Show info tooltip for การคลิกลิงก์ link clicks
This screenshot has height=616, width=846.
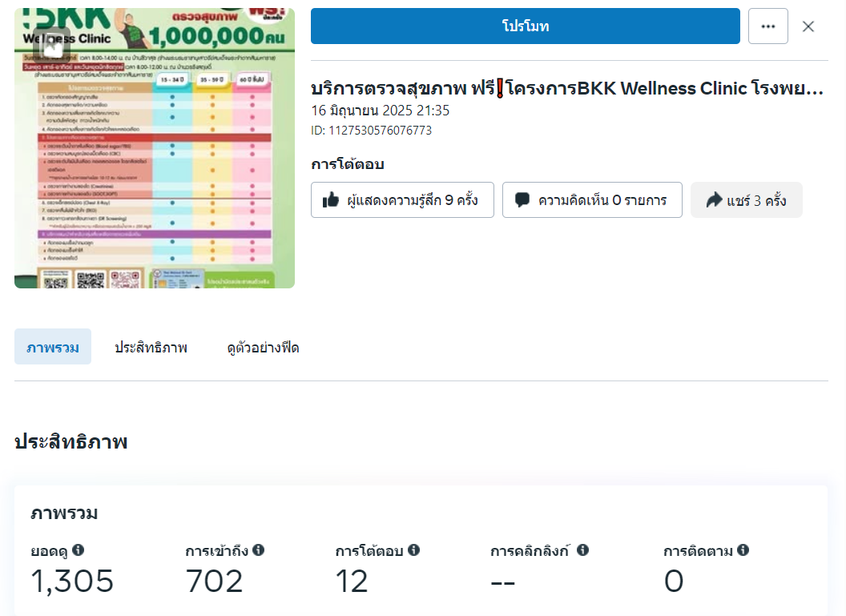582,550
